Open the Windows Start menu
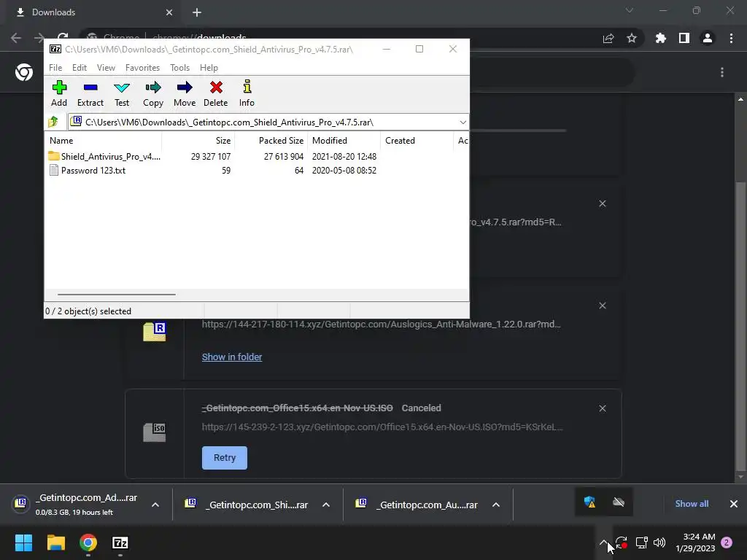The image size is (747, 560). (x=23, y=542)
